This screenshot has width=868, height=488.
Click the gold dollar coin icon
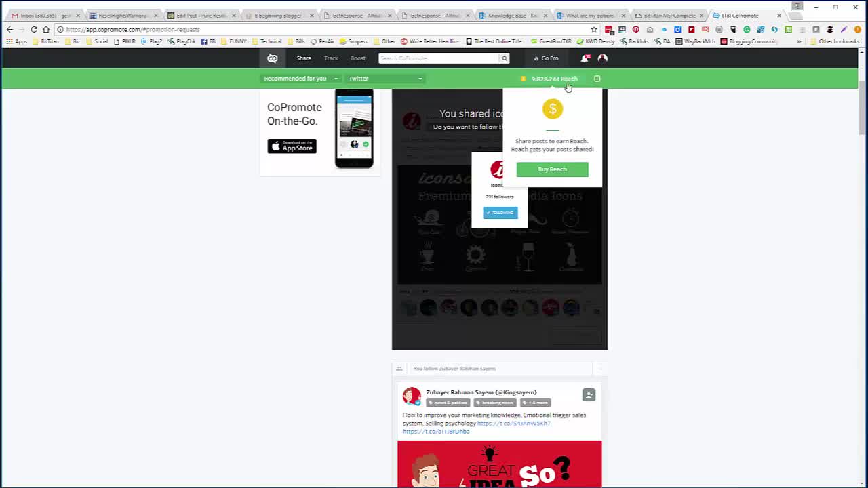tap(553, 109)
